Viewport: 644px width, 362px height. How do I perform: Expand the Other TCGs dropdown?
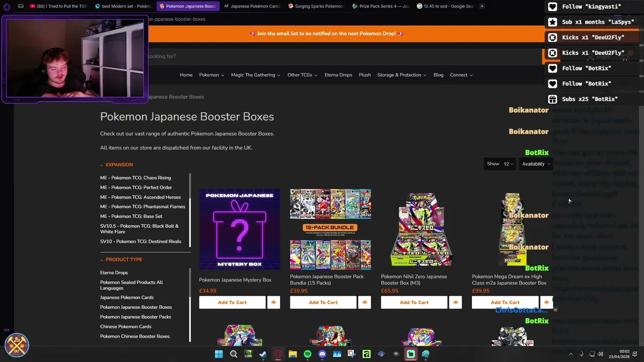coord(302,75)
